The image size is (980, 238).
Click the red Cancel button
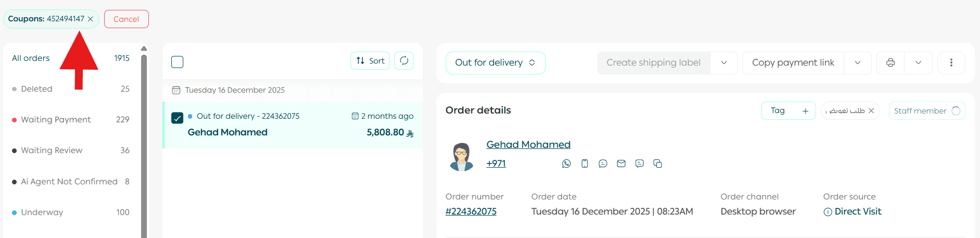(127, 19)
